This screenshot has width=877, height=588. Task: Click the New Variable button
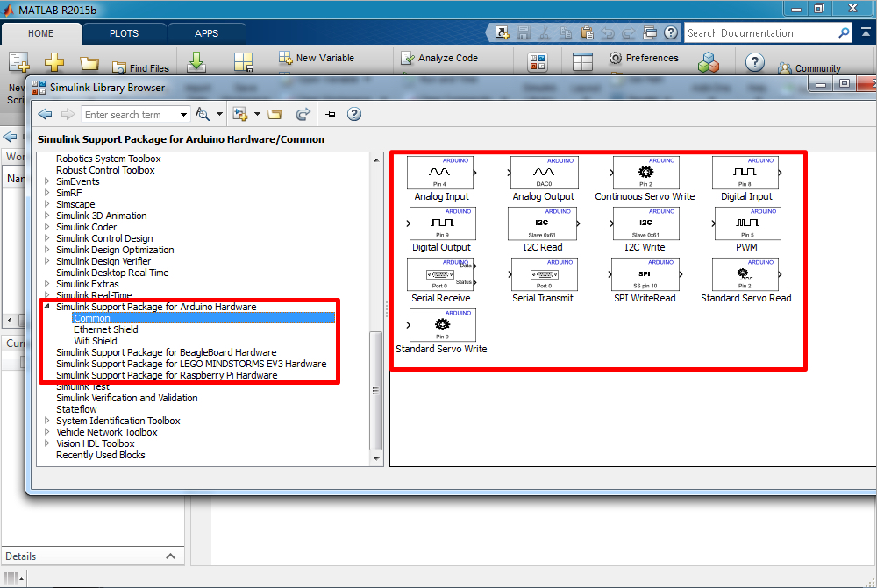[317, 58]
